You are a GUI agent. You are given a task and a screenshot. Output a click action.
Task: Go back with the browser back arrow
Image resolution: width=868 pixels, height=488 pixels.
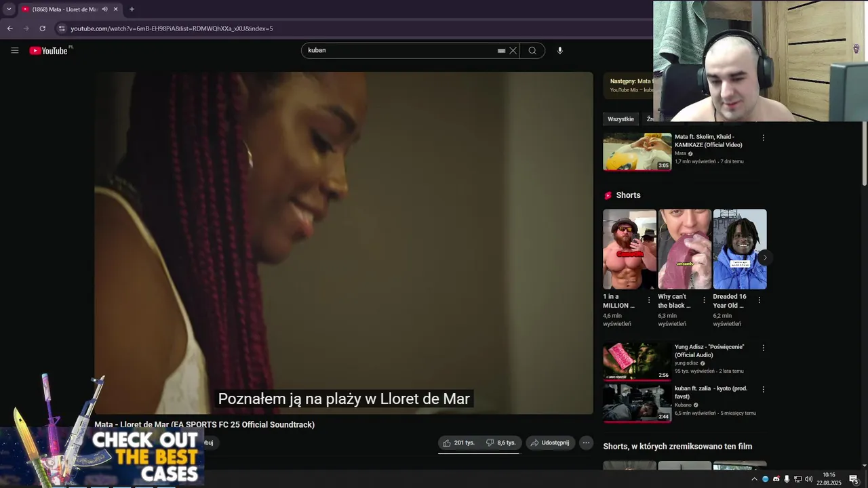point(9,28)
